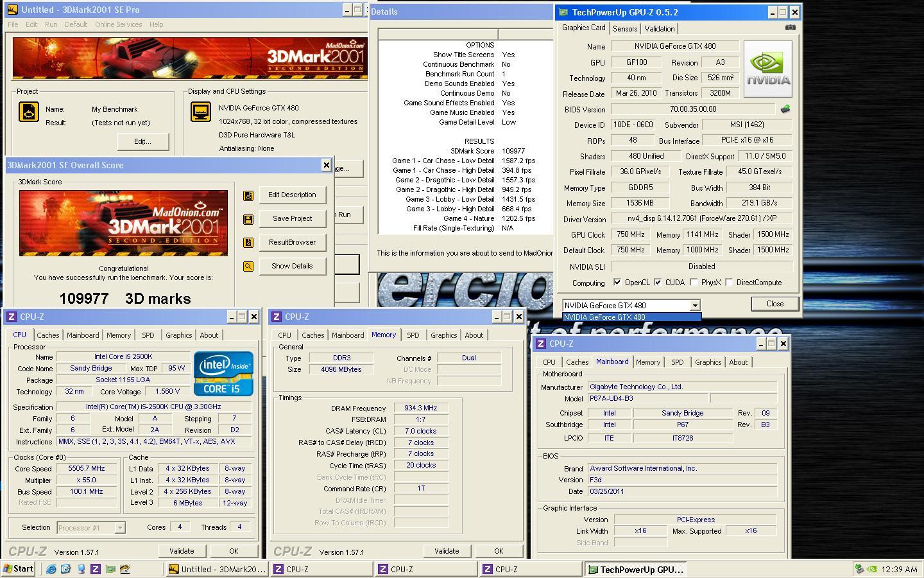Click the last quick launch icon before taskbar buttons
Screen dimensions: 924x578
coord(125,569)
